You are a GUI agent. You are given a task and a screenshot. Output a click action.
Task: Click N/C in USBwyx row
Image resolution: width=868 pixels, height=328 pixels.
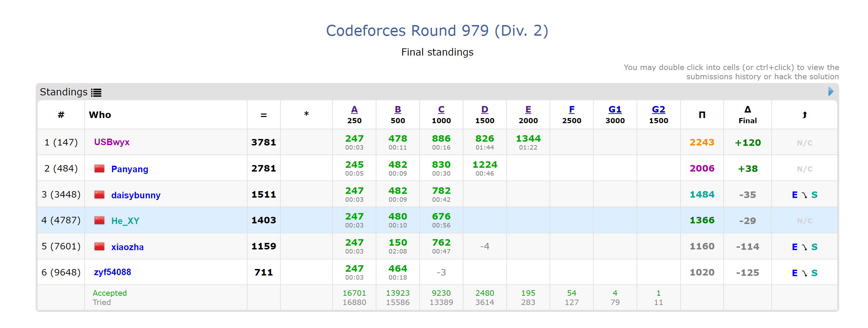click(805, 143)
